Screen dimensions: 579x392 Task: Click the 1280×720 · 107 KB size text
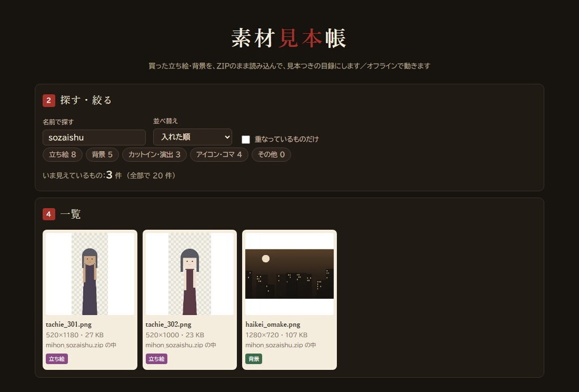276,335
